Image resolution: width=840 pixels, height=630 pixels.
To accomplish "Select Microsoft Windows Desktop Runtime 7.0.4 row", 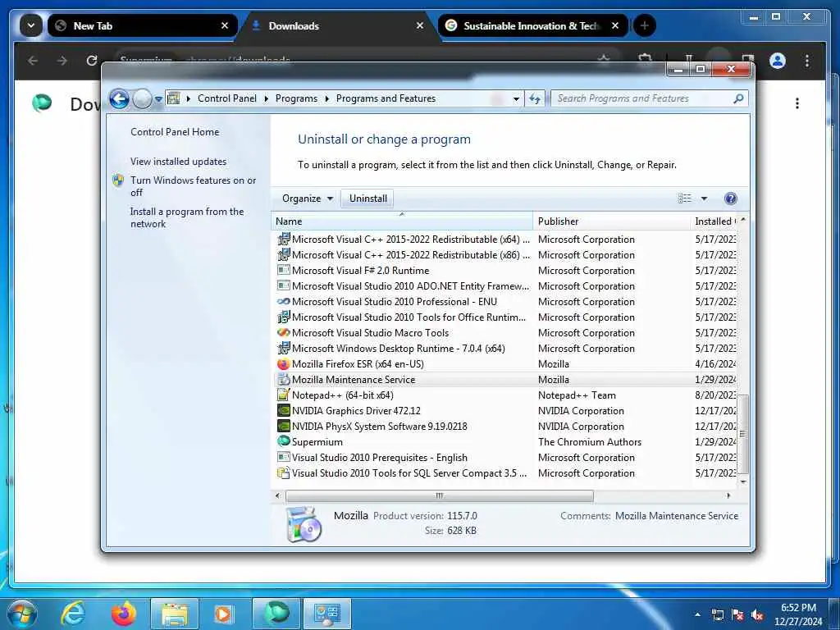I will 505,348.
